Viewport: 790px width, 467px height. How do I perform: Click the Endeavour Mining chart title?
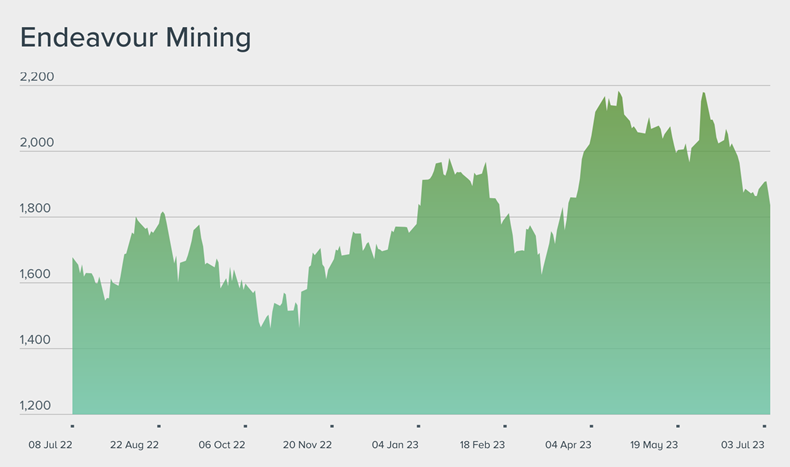coord(136,38)
